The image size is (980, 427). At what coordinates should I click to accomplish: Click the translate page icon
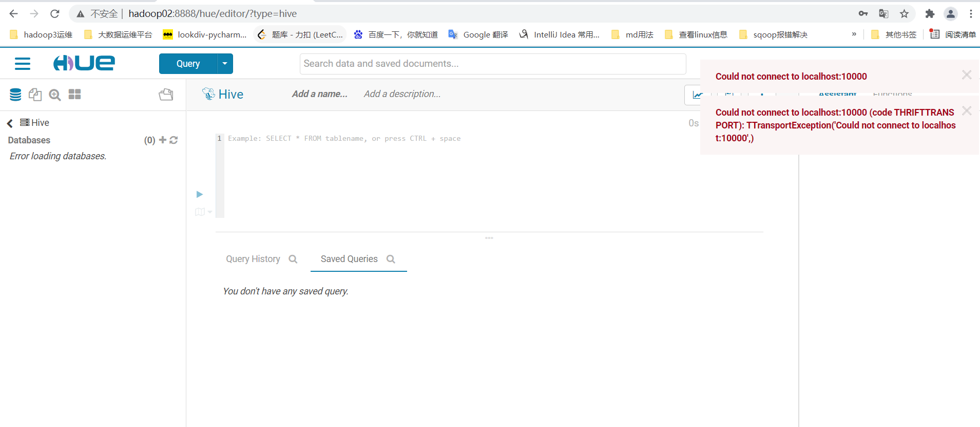(883, 14)
